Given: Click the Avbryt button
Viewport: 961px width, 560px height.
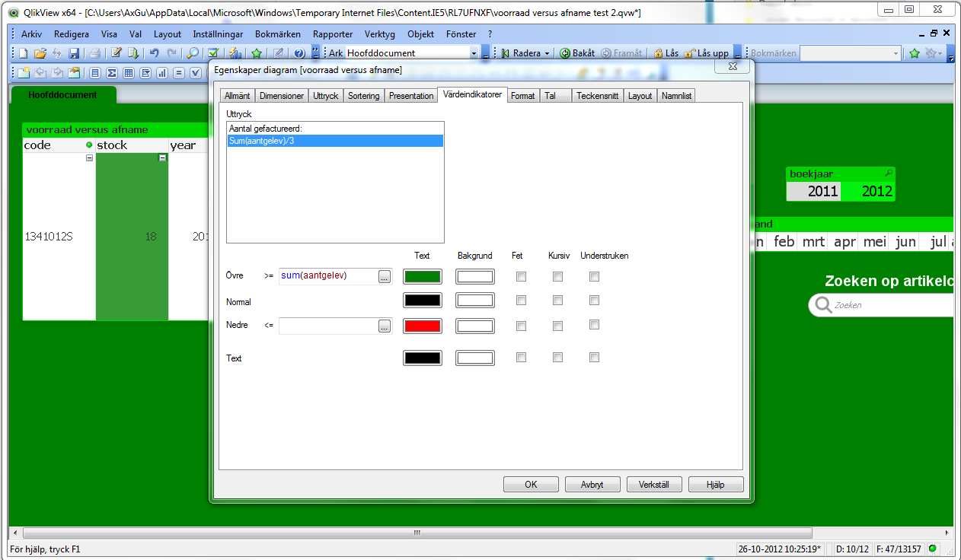Looking at the screenshot, I should (x=592, y=485).
